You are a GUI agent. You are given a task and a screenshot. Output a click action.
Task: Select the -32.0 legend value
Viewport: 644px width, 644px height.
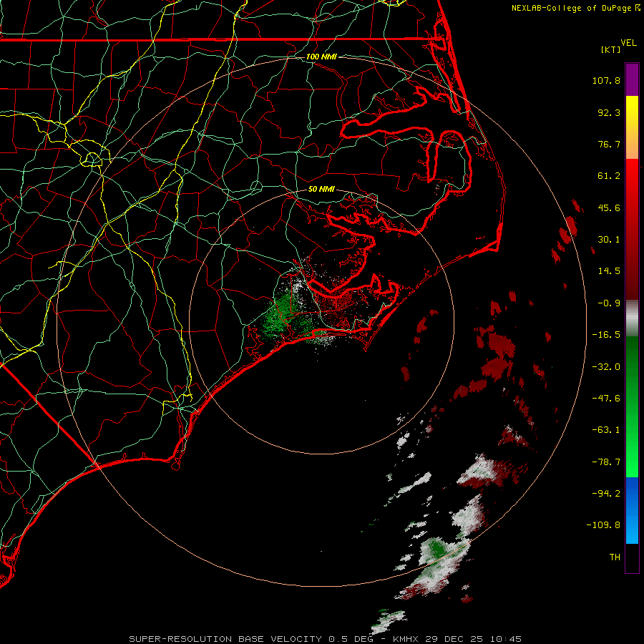coord(606,367)
